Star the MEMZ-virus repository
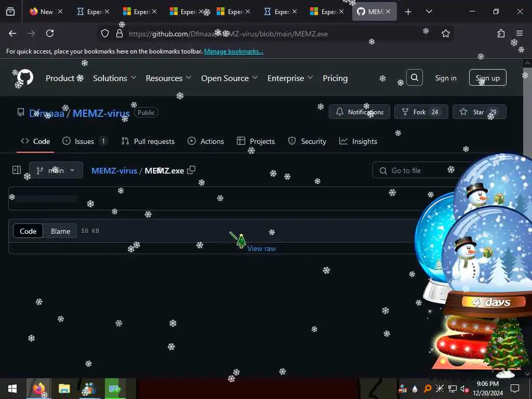Screen dimensions: 532x399 [479, 112]
